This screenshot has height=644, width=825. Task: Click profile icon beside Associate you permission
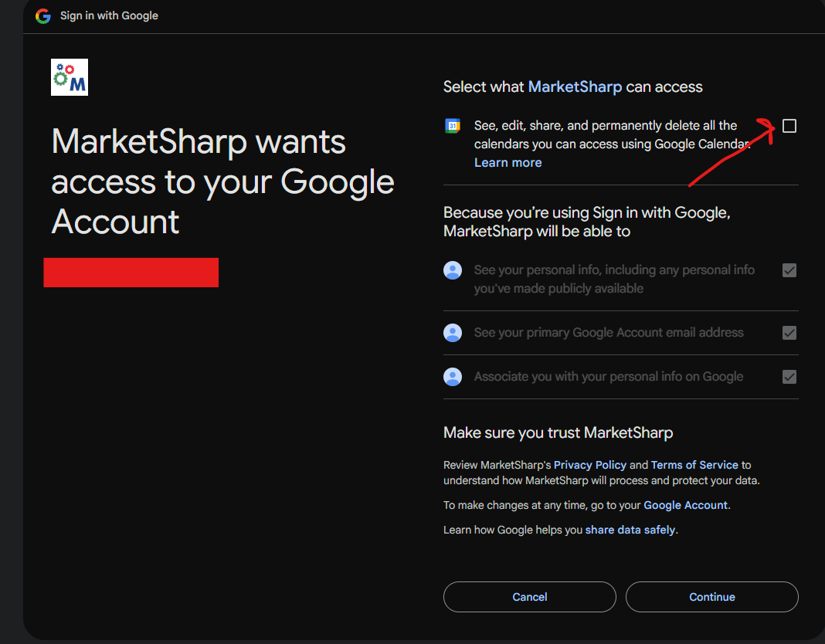pos(453,377)
